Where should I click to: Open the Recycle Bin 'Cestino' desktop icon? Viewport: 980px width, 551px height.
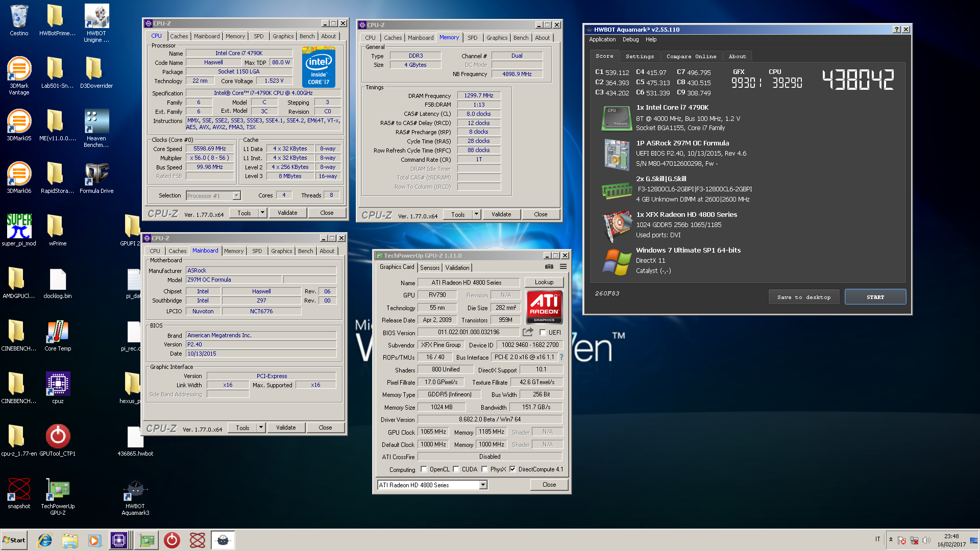(x=19, y=20)
